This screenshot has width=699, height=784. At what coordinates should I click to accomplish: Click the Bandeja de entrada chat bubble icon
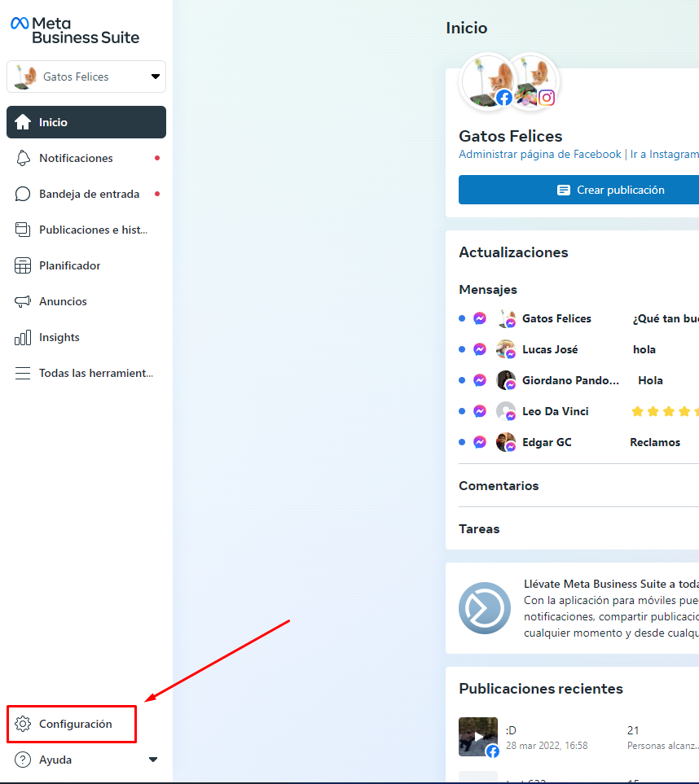point(23,194)
